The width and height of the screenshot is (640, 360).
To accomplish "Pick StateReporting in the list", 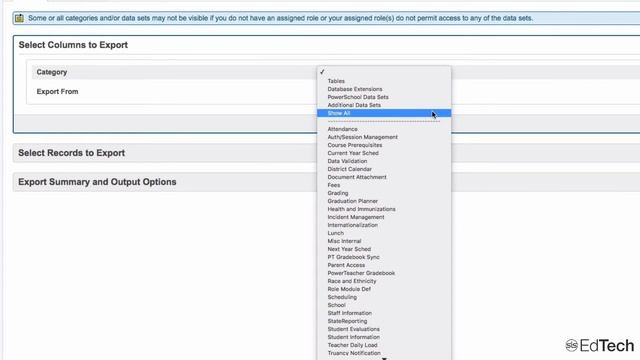I will 347,321.
